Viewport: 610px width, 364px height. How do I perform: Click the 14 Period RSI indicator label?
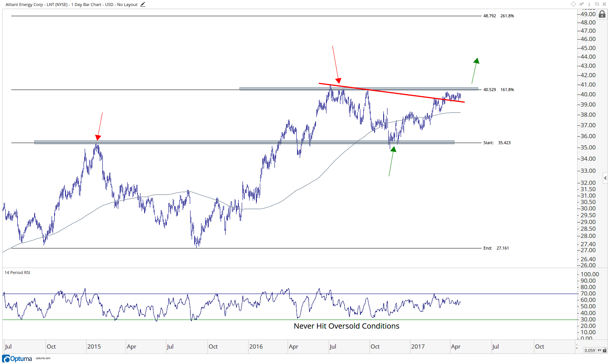(x=17, y=273)
